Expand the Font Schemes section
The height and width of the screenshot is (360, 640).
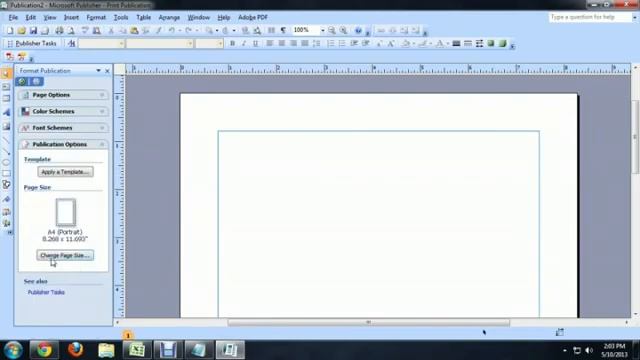[63, 128]
